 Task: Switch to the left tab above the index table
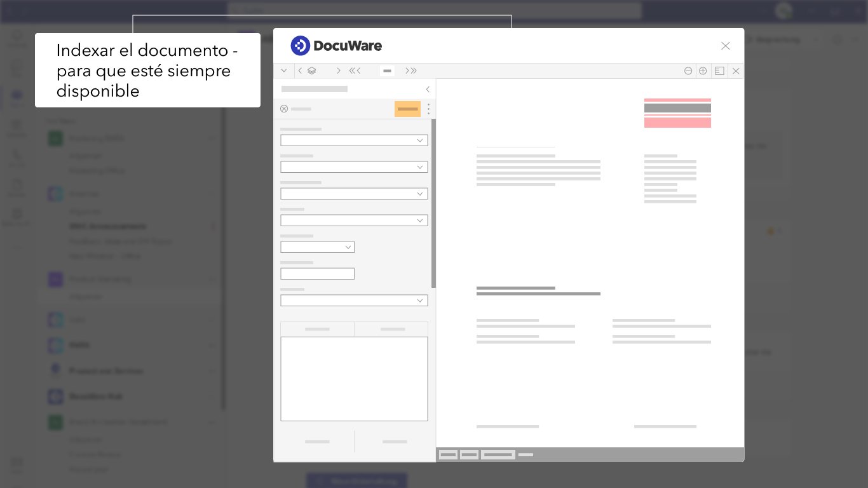pyautogui.click(x=317, y=329)
